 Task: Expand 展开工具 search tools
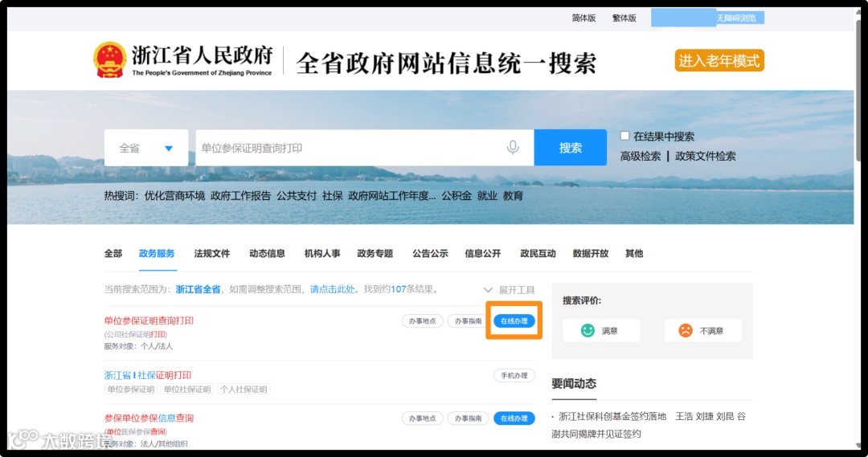510,290
